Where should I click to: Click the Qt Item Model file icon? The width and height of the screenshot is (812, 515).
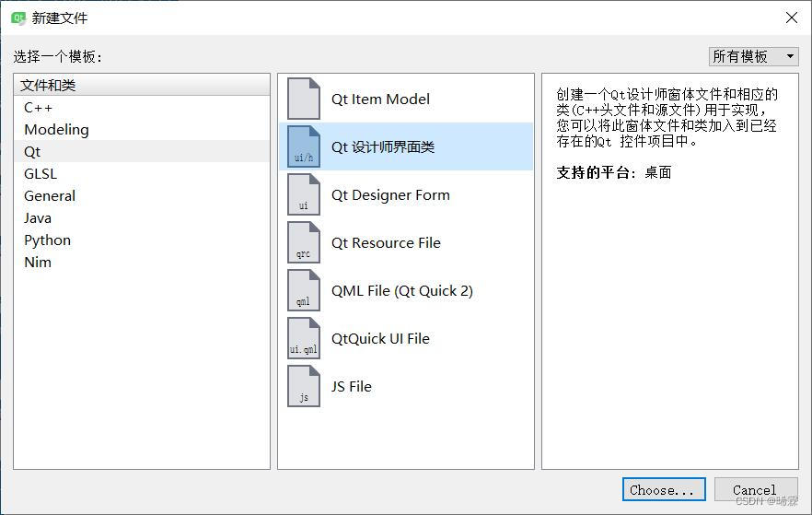(x=304, y=99)
